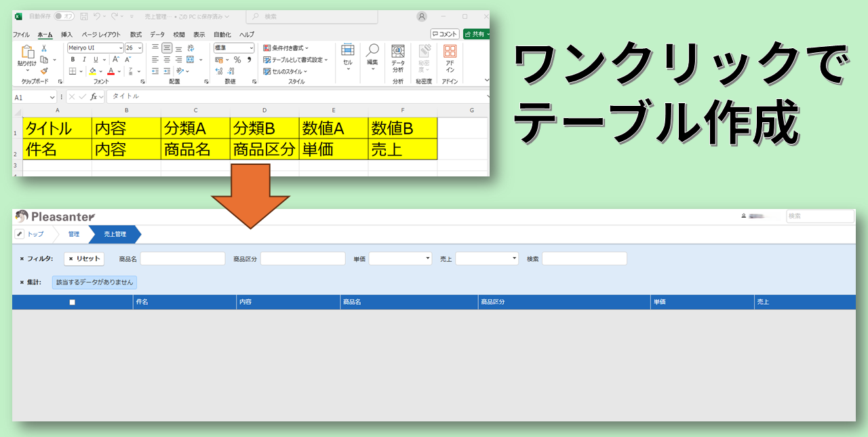The image size is (868, 437).
Task: Click the リセット button in Pleasanter filters
Action: tap(84, 259)
